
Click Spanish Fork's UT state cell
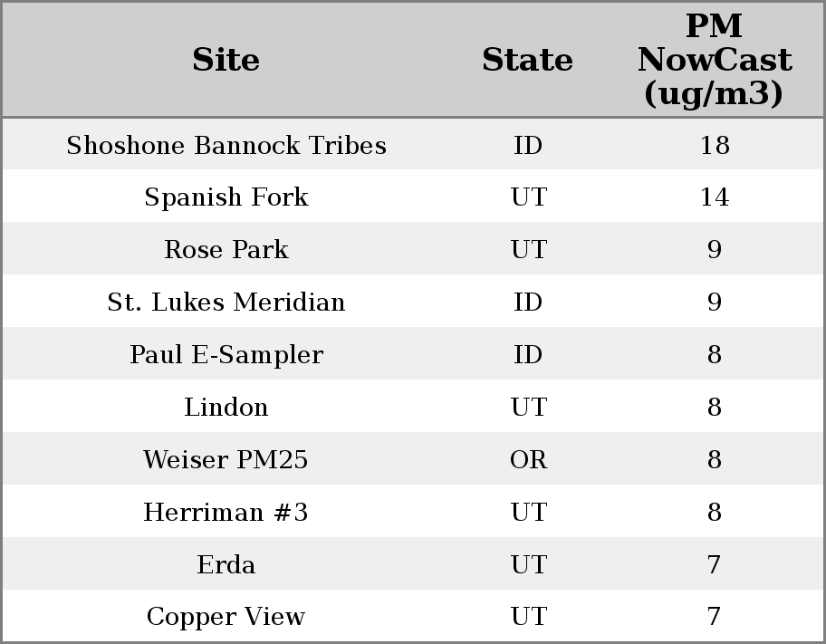[528, 197]
